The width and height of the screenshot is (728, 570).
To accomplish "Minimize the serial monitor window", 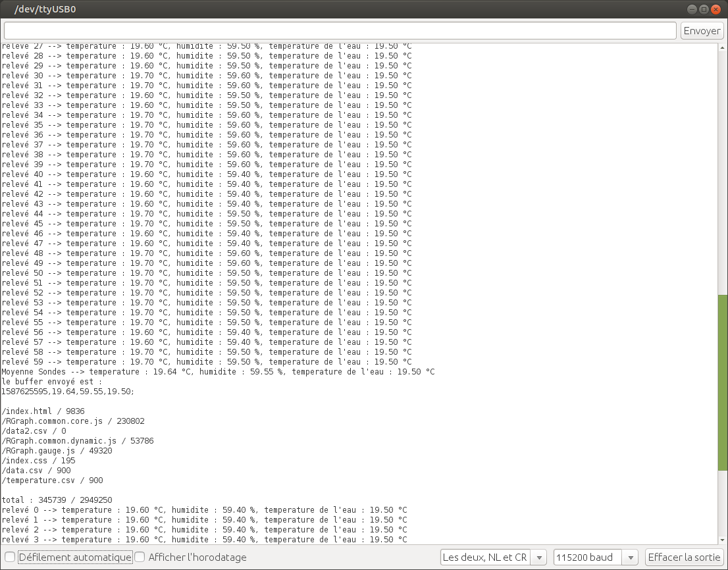I will 692,9.
